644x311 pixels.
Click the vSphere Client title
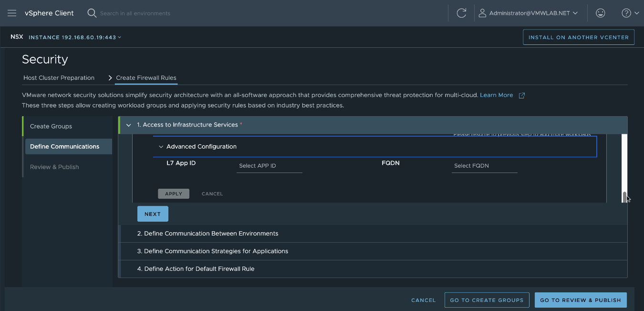pos(49,13)
